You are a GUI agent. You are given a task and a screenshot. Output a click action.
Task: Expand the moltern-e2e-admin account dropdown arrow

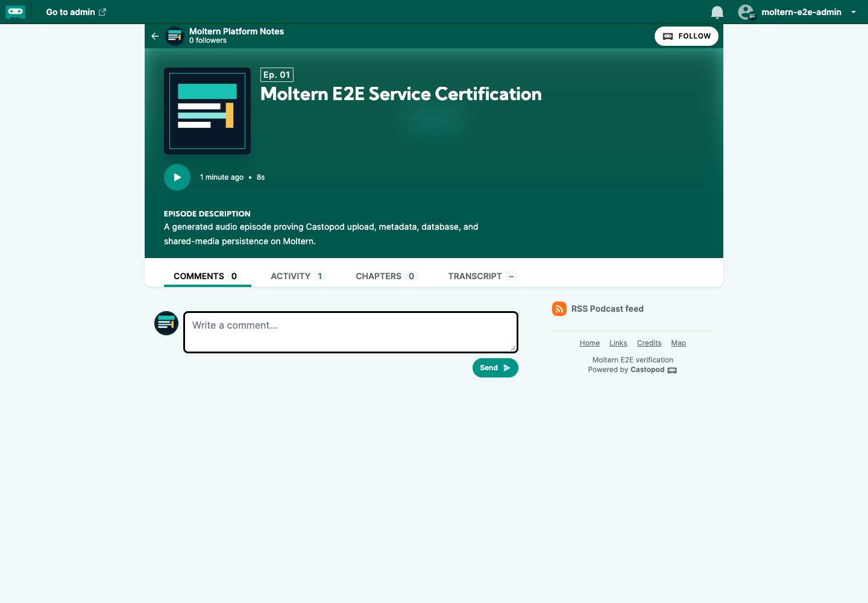click(854, 12)
